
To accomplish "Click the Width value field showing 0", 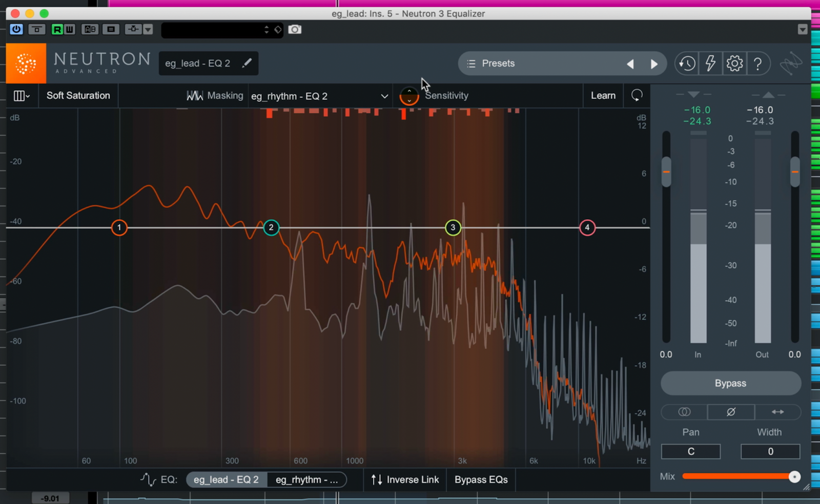I will 770,451.
